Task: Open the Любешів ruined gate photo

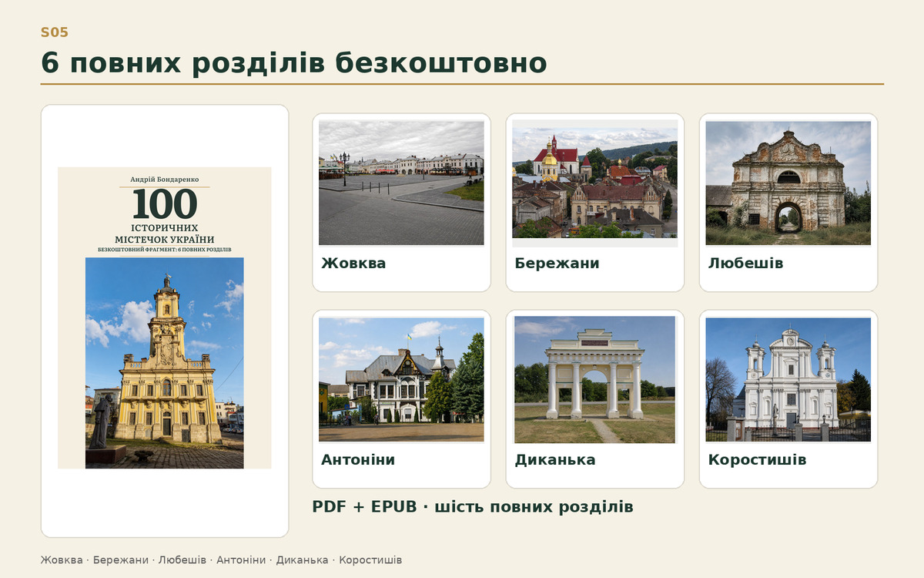Action: coord(788,183)
